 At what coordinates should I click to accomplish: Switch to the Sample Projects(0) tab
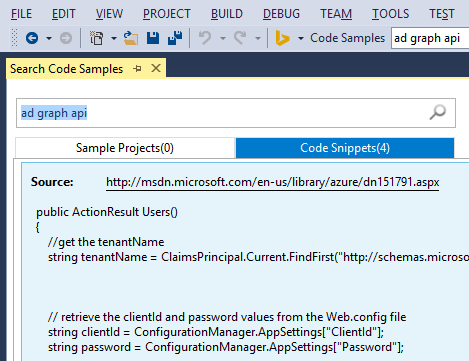125,148
